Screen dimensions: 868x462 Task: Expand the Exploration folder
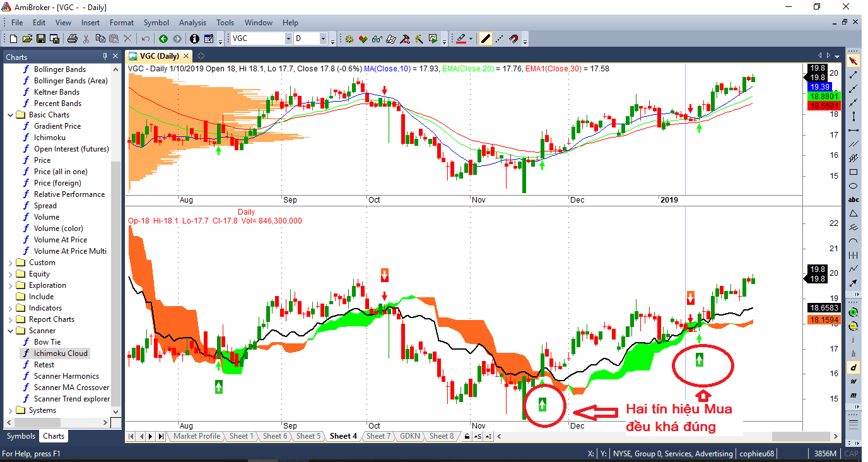tap(11, 285)
